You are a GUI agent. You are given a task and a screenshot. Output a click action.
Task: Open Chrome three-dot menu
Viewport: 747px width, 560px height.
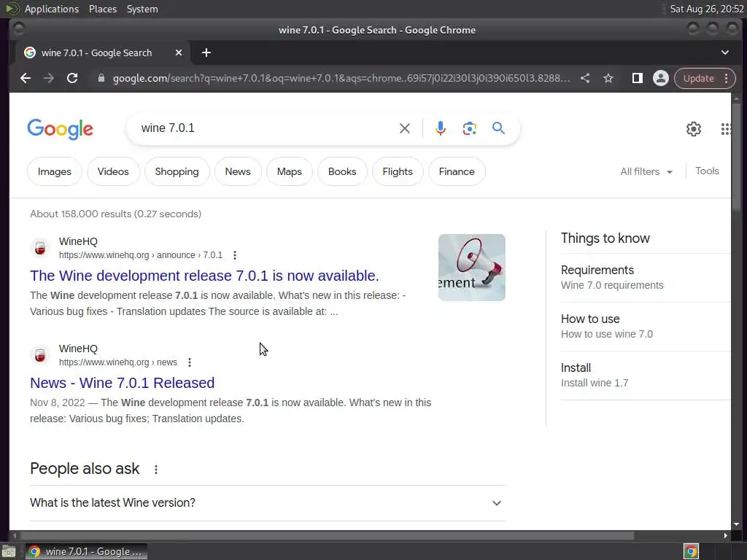(x=726, y=78)
